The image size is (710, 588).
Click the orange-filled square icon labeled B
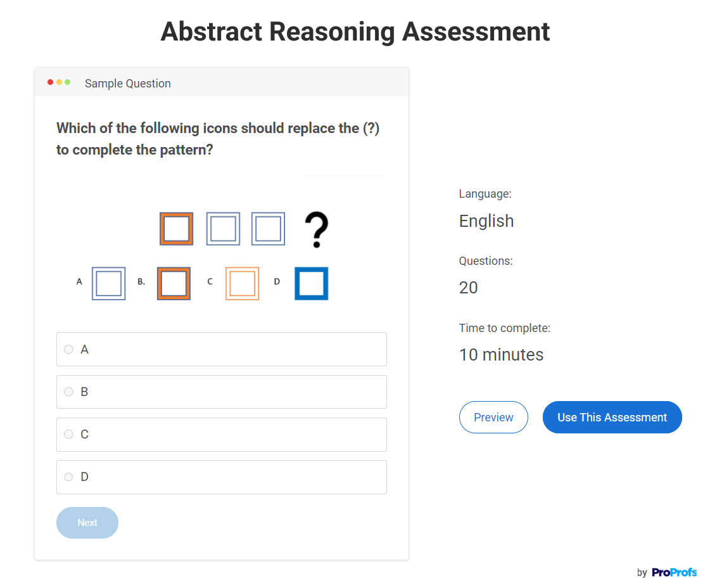pyautogui.click(x=174, y=283)
